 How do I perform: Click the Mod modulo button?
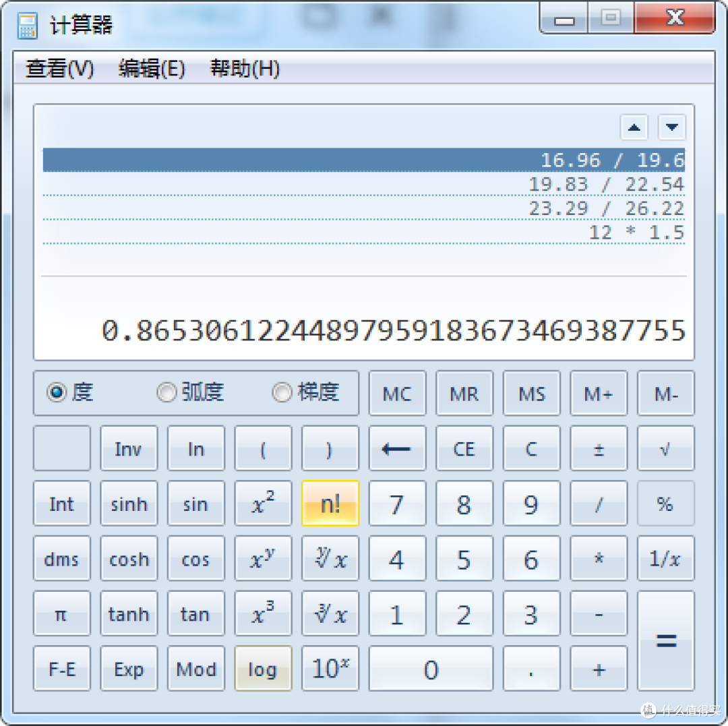click(x=196, y=669)
